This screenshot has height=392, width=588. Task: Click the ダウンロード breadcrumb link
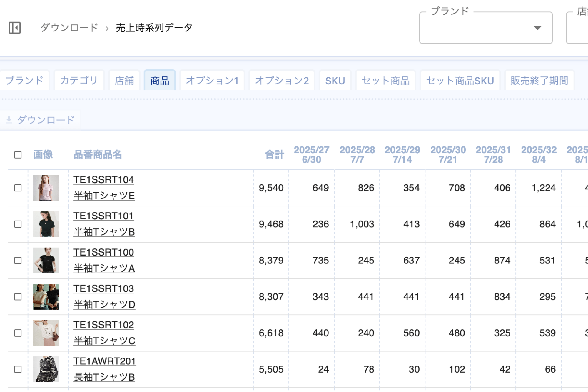click(x=69, y=28)
